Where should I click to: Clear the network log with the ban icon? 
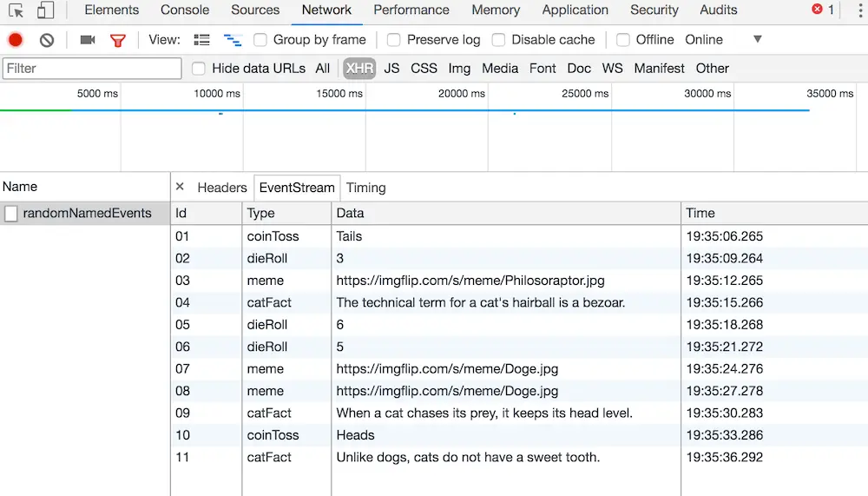click(x=47, y=40)
